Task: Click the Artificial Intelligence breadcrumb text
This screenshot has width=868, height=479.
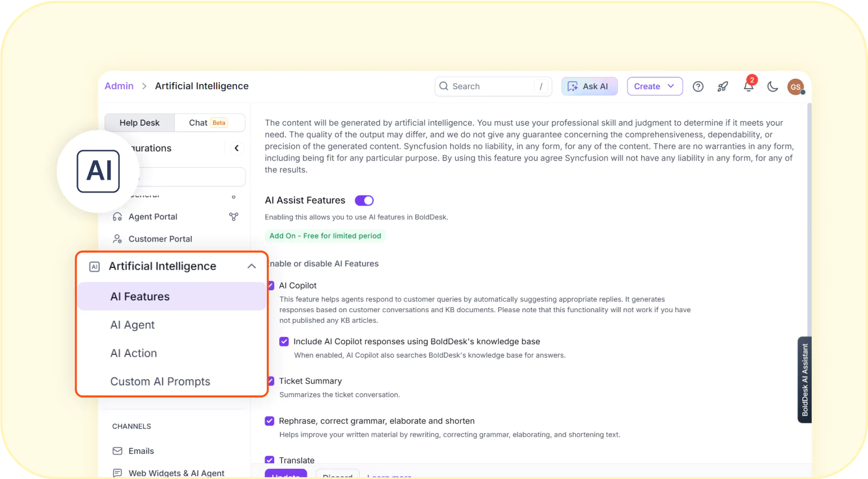Action: click(x=202, y=86)
